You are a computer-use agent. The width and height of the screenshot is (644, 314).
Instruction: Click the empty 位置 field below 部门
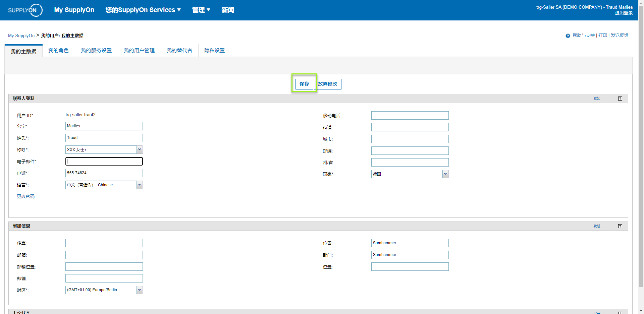(x=410, y=266)
